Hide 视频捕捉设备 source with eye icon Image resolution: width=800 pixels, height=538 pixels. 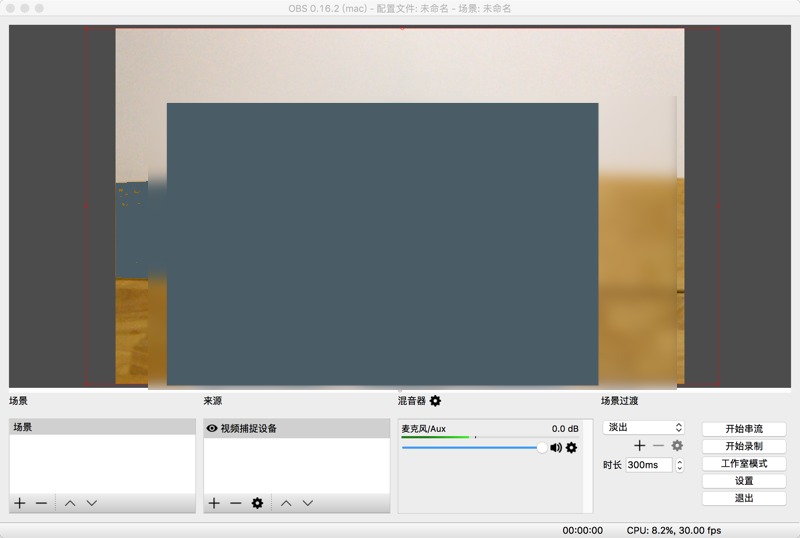click(x=212, y=428)
